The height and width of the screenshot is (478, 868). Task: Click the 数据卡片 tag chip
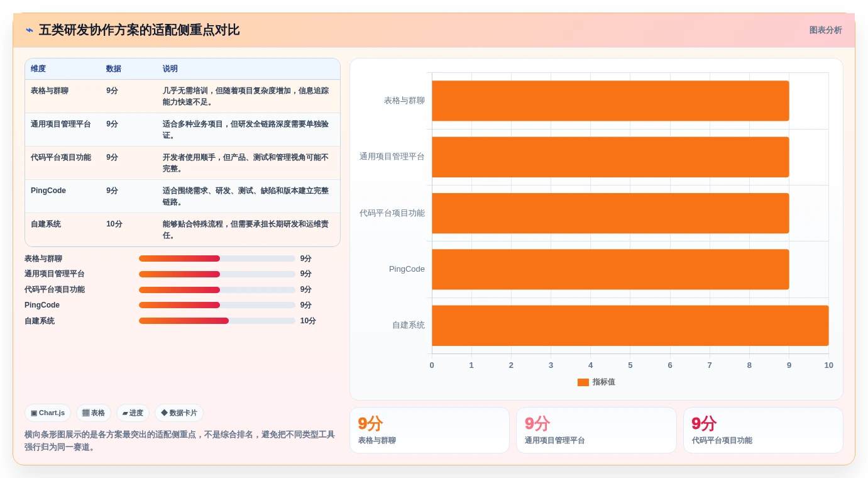[179, 413]
